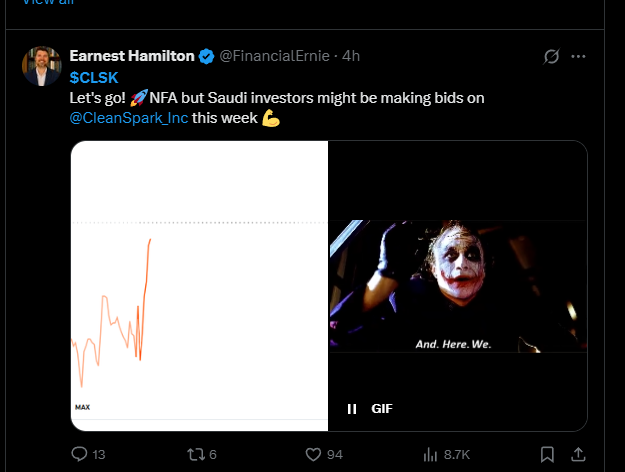Open the @FinancialErnie handle
This screenshot has height=472, width=625.
click(x=275, y=56)
